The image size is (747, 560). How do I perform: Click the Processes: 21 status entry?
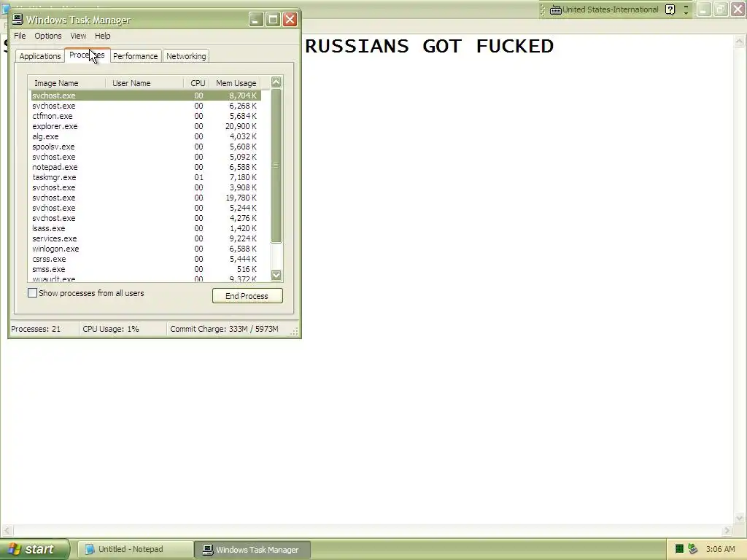coord(44,329)
